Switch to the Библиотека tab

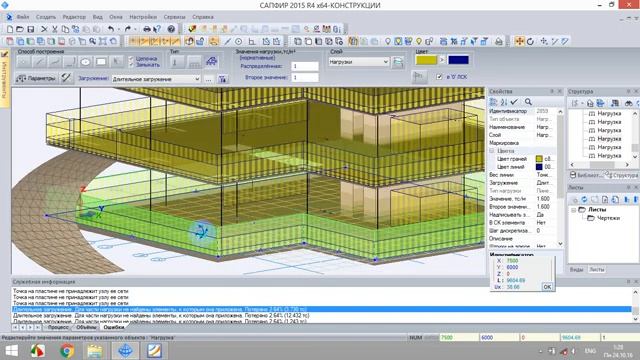pos(586,175)
